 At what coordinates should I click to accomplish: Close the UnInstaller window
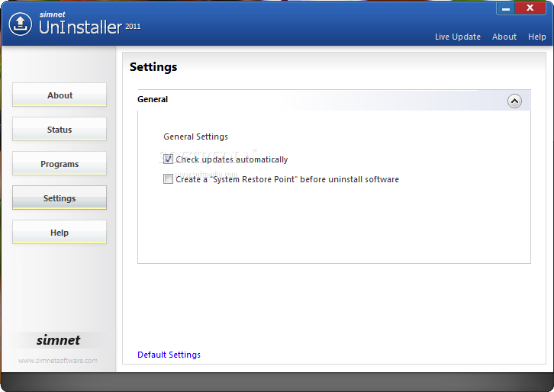coord(530,8)
